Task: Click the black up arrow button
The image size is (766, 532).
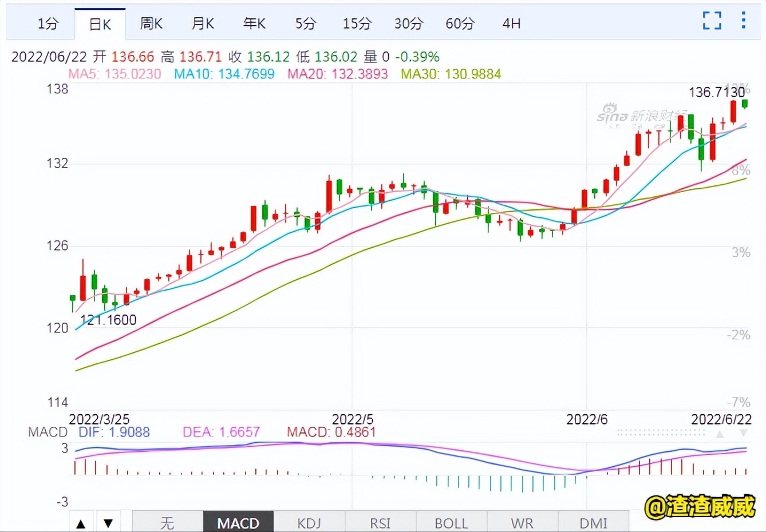Action: (81, 523)
